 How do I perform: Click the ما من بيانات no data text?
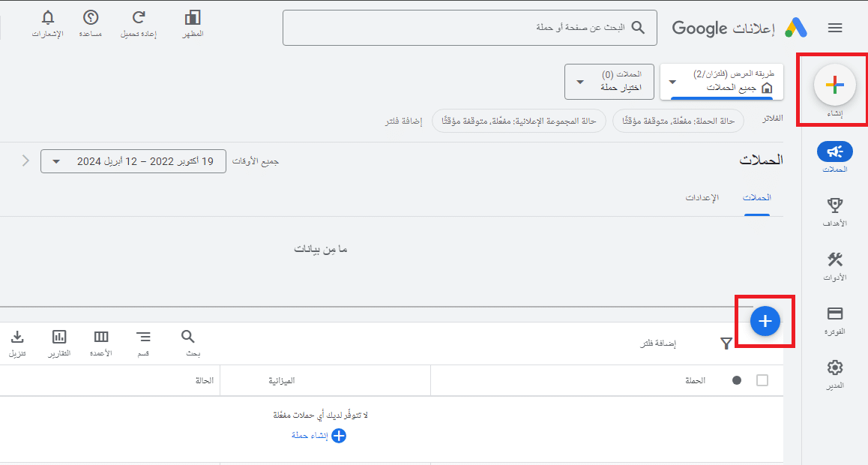(x=320, y=249)
